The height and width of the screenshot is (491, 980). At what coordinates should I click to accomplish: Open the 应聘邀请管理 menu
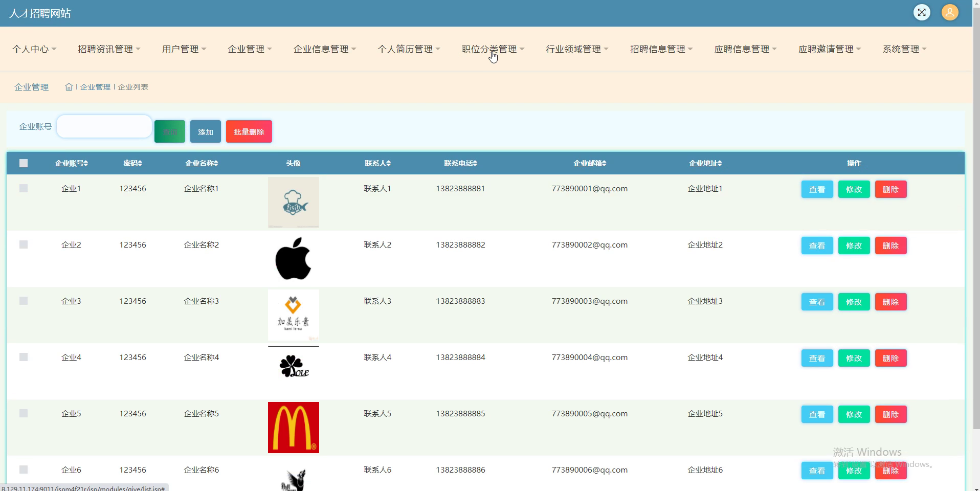point(830,49)
